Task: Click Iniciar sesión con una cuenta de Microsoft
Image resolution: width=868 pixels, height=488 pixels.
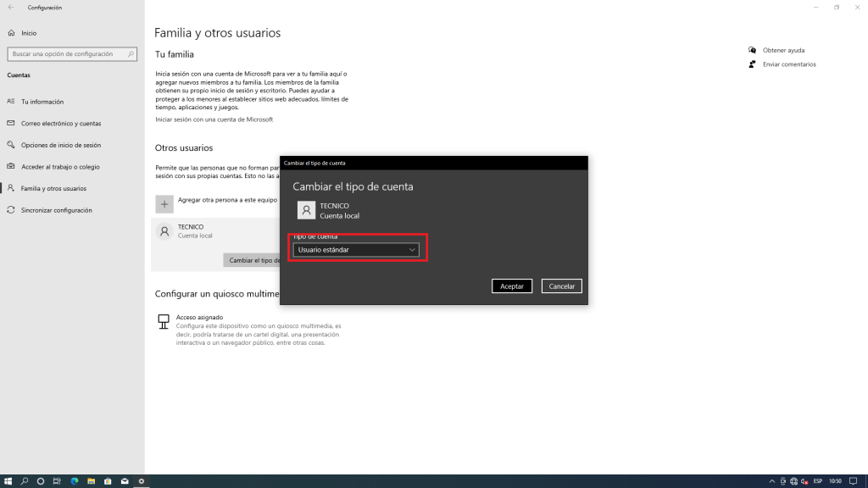Action: point(214,119)
